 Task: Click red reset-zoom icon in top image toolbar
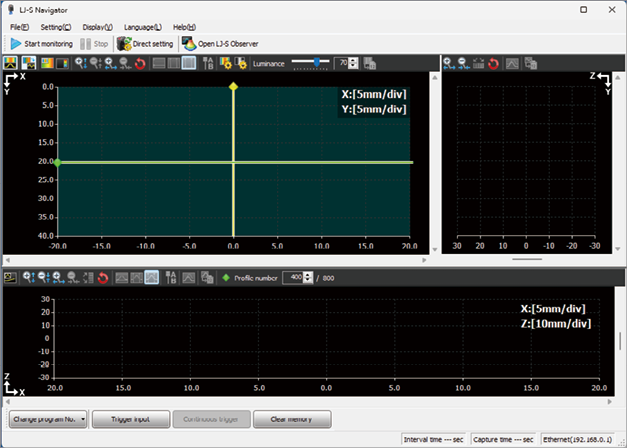click(139, 63)
